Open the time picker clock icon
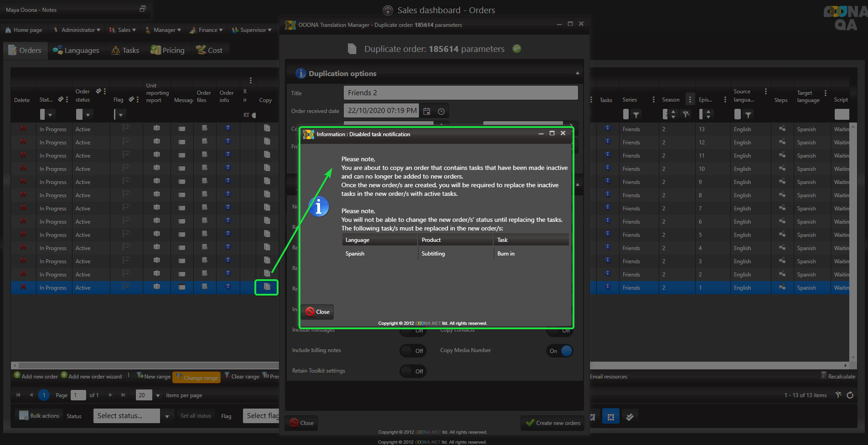 coord(441,111)
